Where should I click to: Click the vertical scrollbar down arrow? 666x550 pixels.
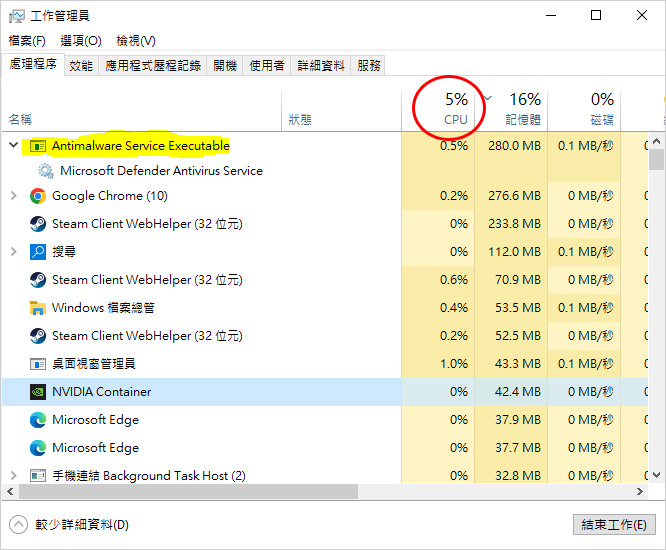pos(656,475)
